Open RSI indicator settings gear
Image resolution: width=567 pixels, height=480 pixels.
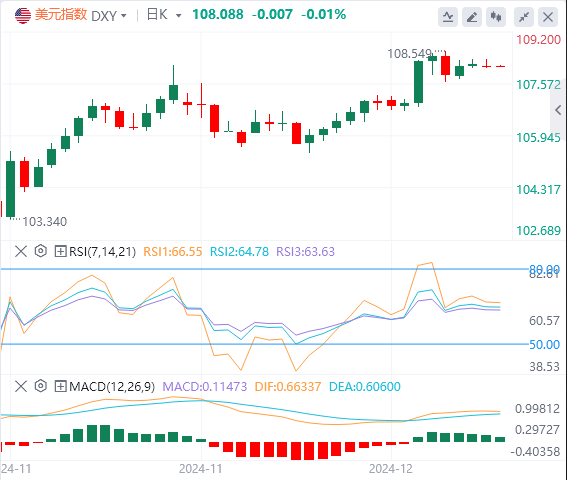[x=40, y=251]
